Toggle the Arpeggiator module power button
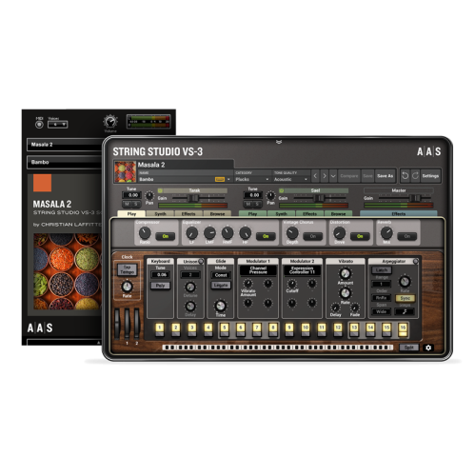The image size is (475, 476). pos(416,261)
